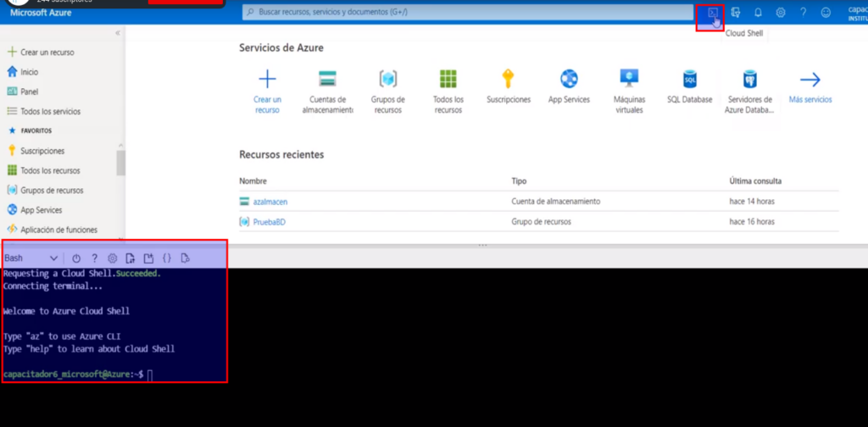Open Cuentas de almacenamiento service tile
This screenshot has width=868, height=427.
point(328,91)
